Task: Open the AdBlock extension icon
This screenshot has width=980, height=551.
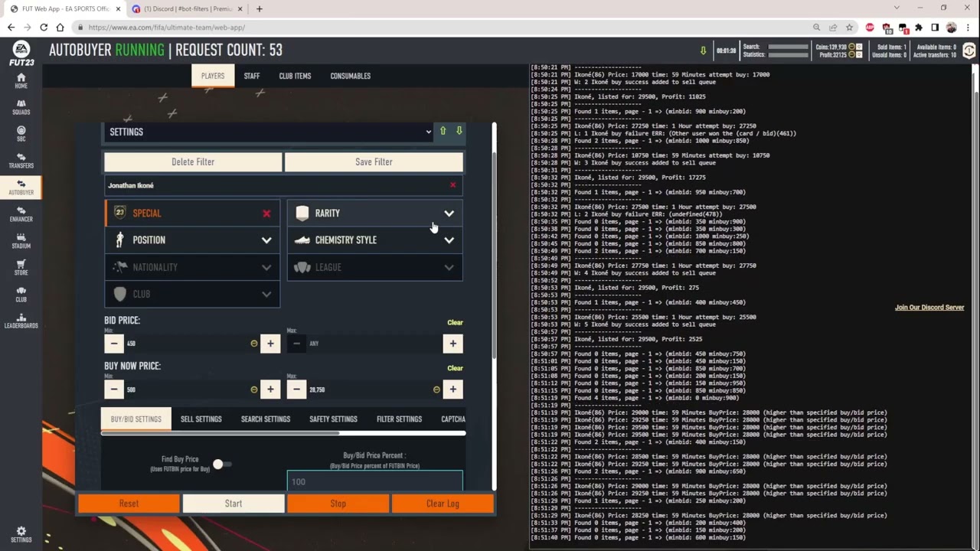Action: click(x=870, y=28)
